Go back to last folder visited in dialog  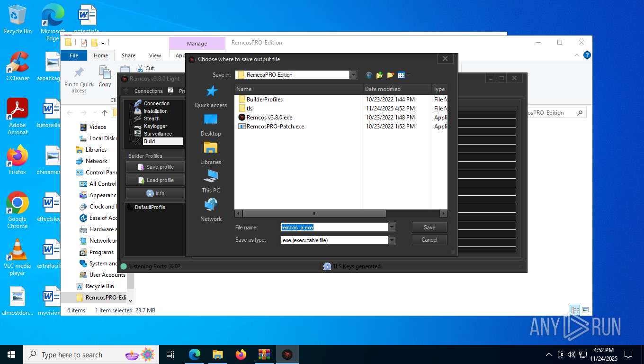pyautogui.click(x=369, y=75)
